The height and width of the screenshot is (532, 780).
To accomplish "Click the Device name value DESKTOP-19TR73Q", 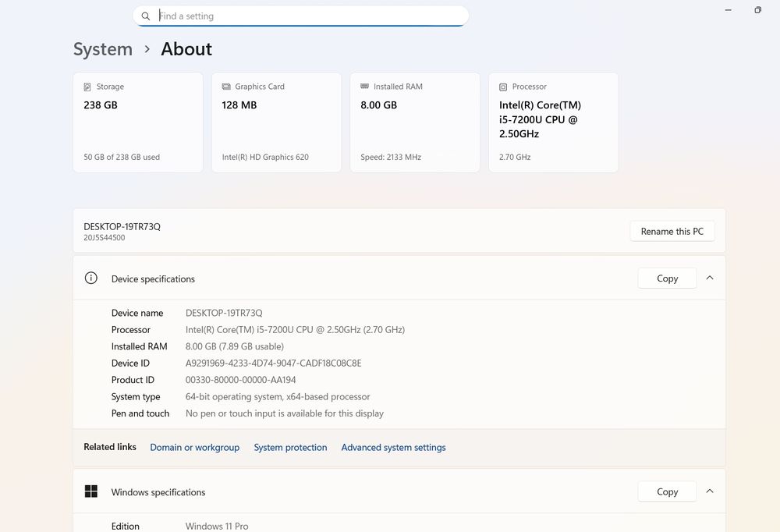I will [224, 313].
